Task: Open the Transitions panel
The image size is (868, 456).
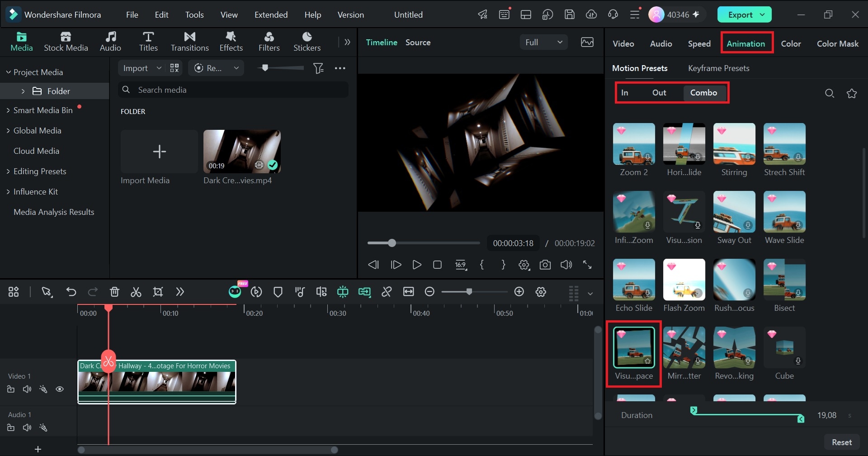Action: point(189,42)
